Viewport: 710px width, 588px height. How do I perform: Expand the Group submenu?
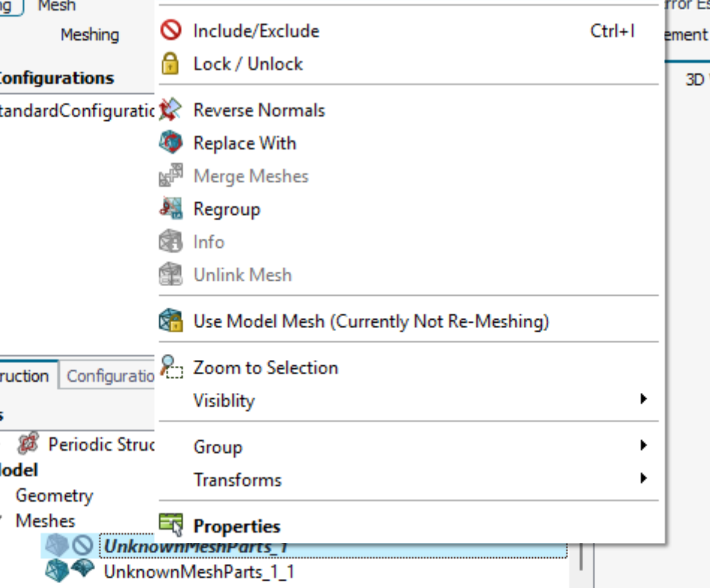coord(218,447)
